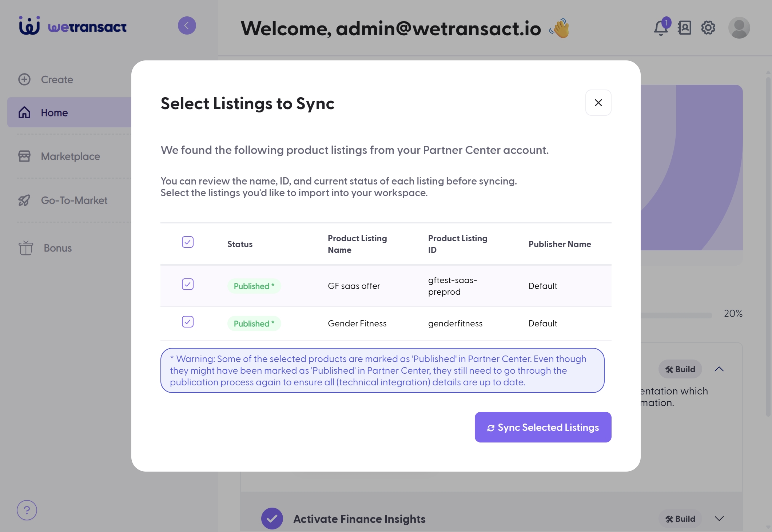
Task: Click the Published badge for Gender Fitness
Action: click(x=254, y=323)
